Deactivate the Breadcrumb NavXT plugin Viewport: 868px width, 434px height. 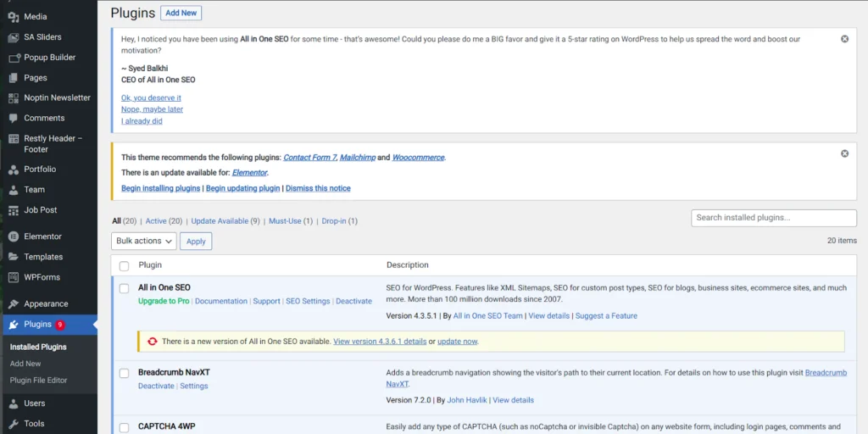(x=156, y=386)
